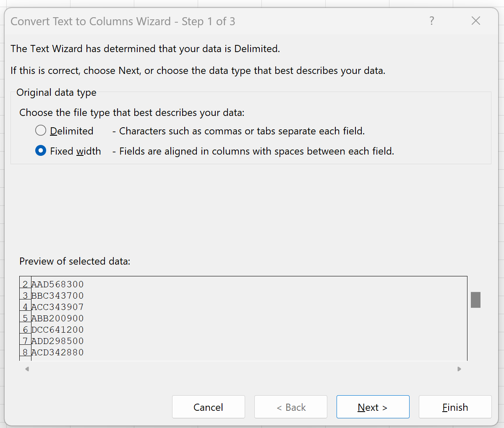Click preview row containing ACD342880
Image resolution: width=504 pixels, height=428 pixels.
57,352
